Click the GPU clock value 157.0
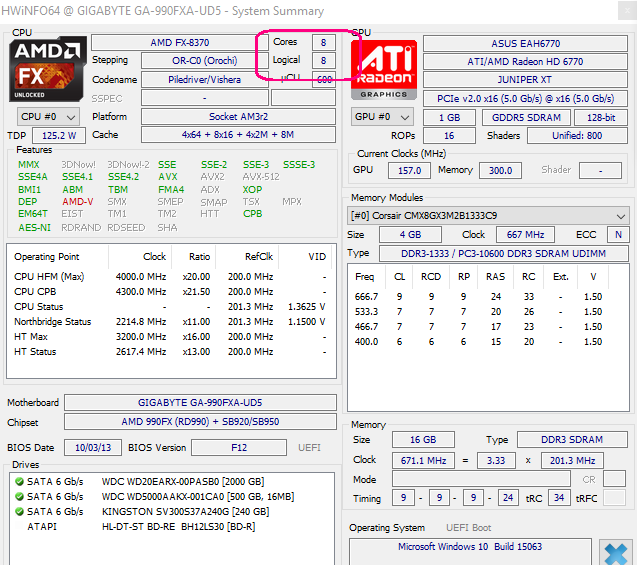 410,171
